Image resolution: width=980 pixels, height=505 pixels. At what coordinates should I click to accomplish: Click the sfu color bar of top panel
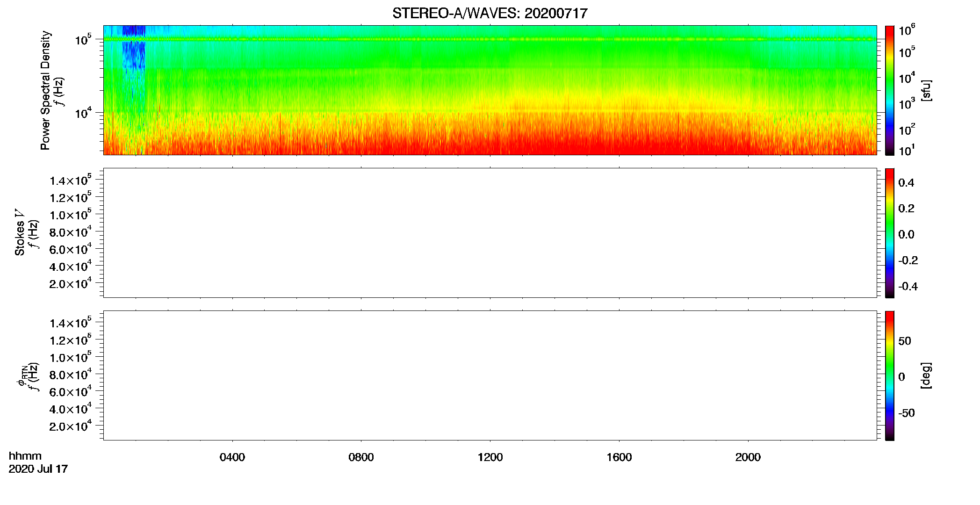click(890, 90)
